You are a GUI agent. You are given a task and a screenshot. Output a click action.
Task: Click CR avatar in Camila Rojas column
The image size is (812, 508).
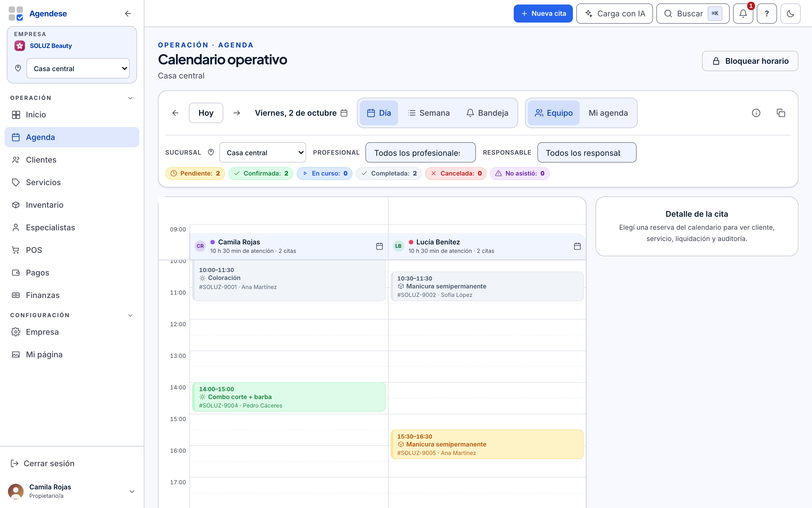click(200, 246)
